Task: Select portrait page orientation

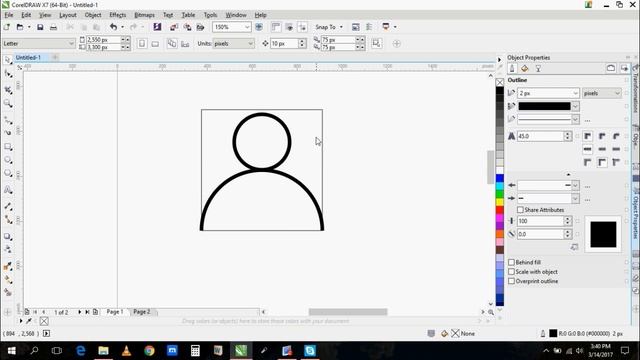Action: click(142, 44)
